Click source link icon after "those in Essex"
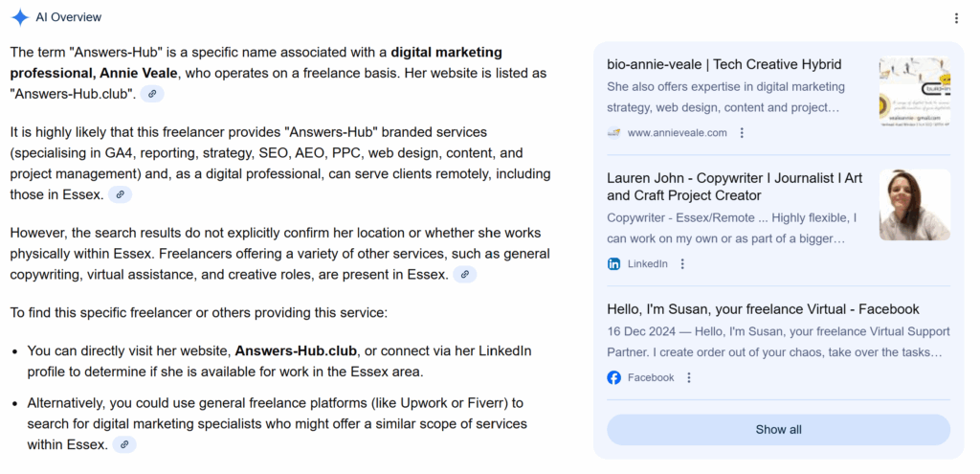The image size is (980, 474). tap(119, 194)
